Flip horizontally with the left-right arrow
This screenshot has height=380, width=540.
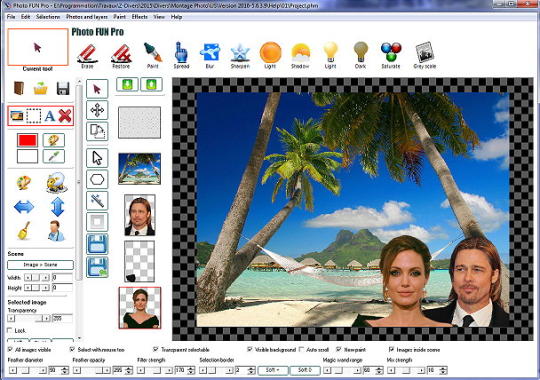[x=24, y=207]
